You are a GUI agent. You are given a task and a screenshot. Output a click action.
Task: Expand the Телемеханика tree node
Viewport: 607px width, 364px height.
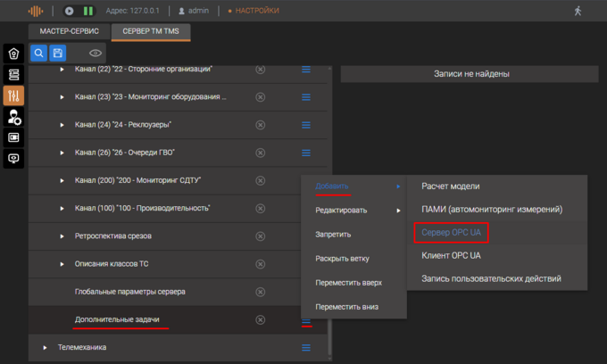pos(46,347)
